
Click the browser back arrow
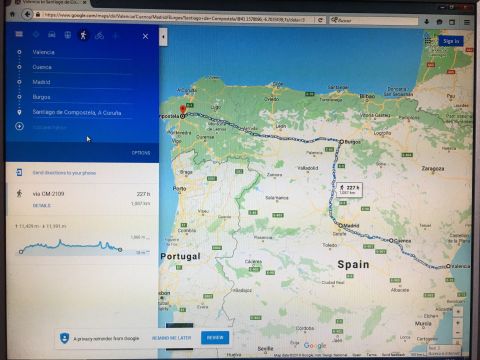click(27, 14)
